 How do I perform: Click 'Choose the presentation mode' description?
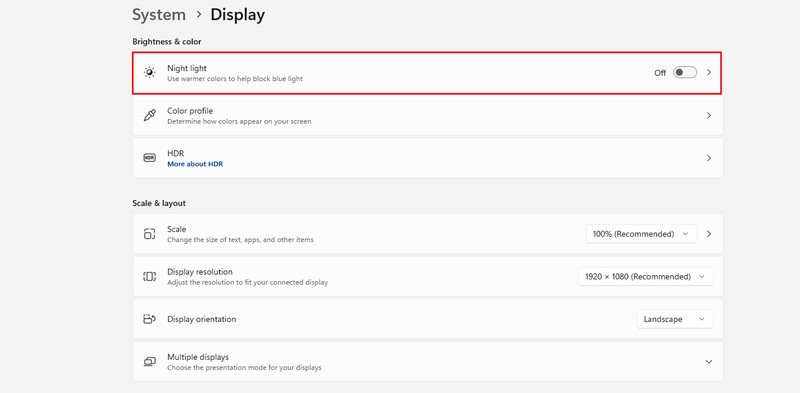(x=244, y=367)
